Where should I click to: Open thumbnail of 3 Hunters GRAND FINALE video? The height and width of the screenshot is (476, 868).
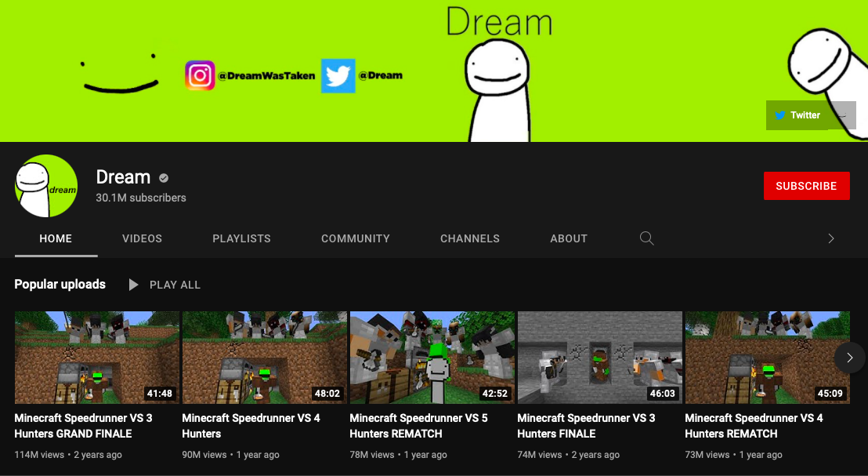[x=97, y=358]
